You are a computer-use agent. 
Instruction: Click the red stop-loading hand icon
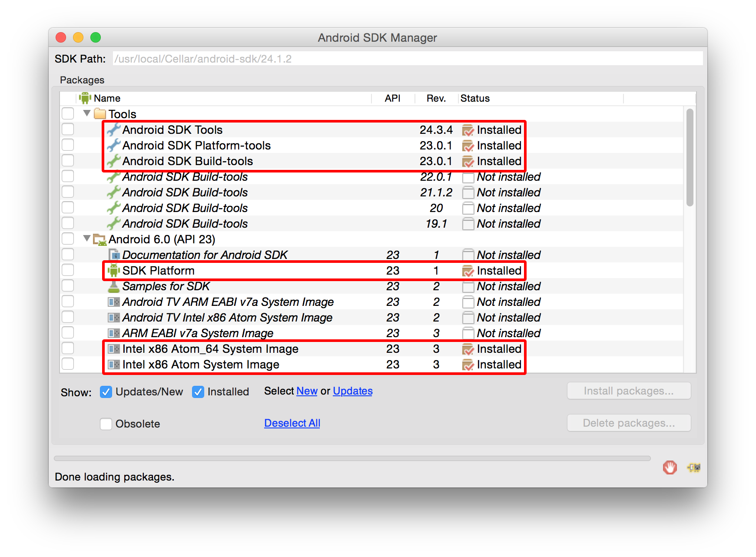(x=670, y=467)
